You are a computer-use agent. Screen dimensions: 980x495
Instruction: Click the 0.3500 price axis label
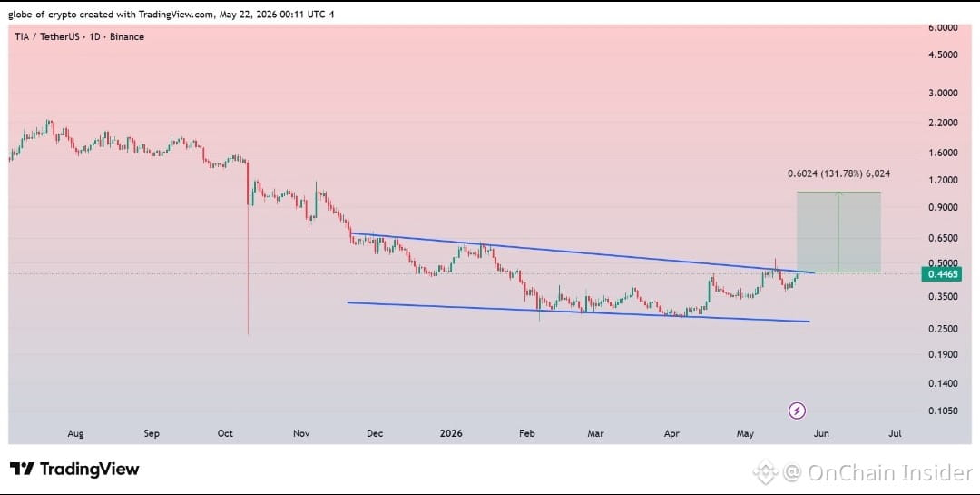point(943,297)
